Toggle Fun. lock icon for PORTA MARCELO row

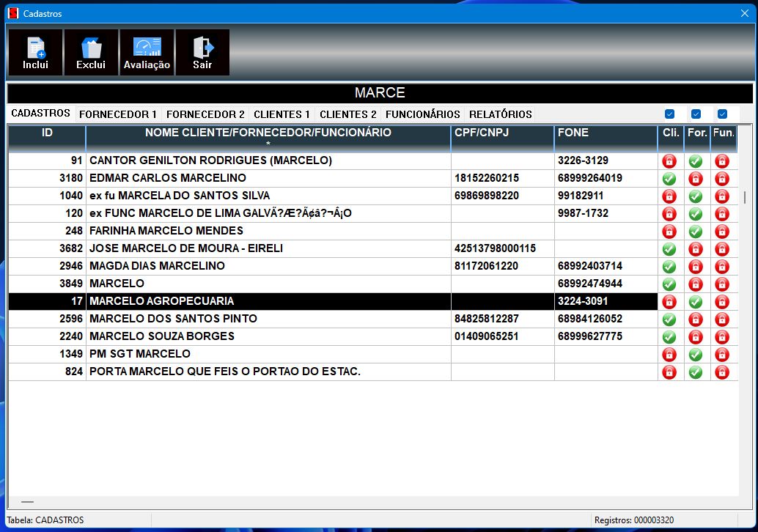(x=722, y=372)
